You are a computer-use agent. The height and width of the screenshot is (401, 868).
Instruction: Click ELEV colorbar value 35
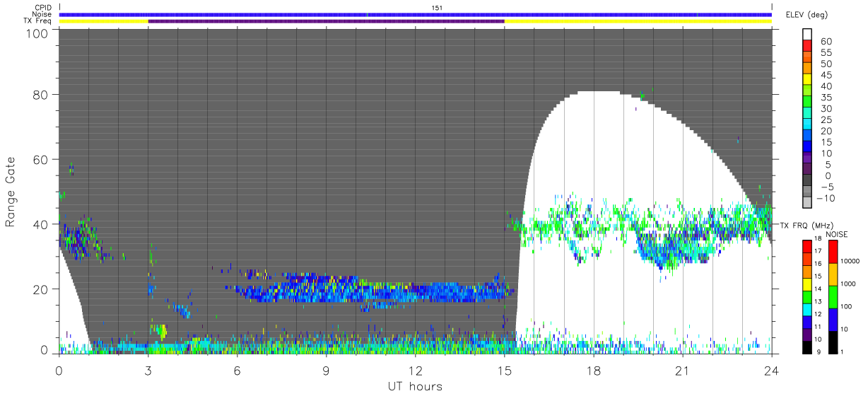(x=828, y=98)
